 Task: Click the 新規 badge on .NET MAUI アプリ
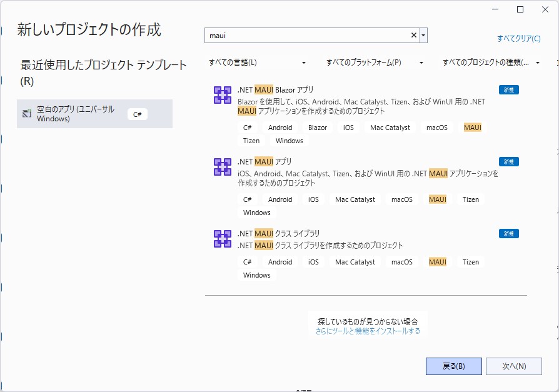508,161
